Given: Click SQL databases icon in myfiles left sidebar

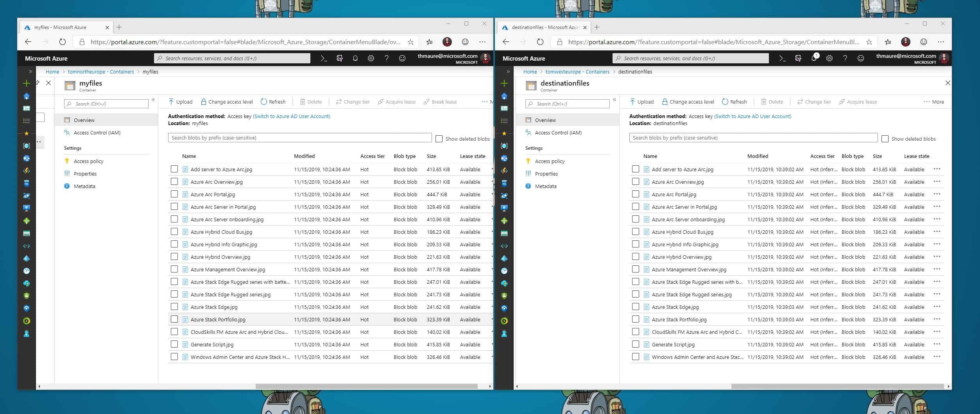Looking at the screenshot, I should [26, 183].
